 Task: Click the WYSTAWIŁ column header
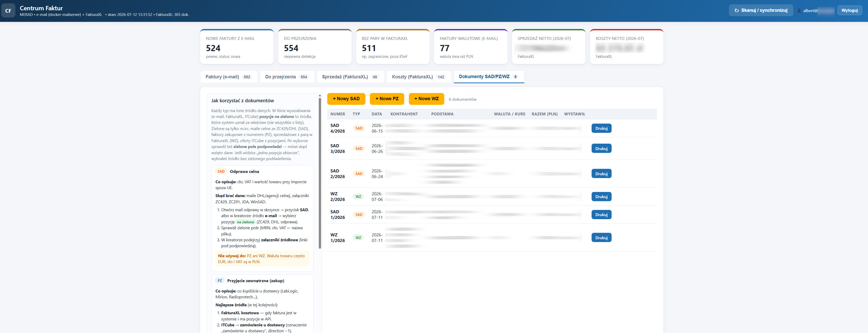(574, 114)
